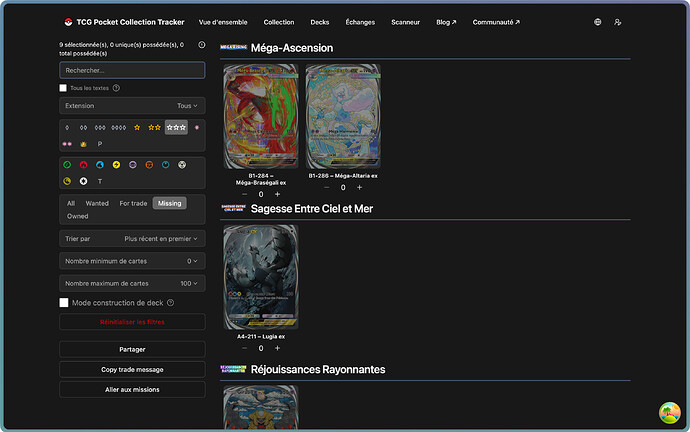Decrease count for Lugia ex
The height and width of the screenshot is (432, 690).
[245, 348]
